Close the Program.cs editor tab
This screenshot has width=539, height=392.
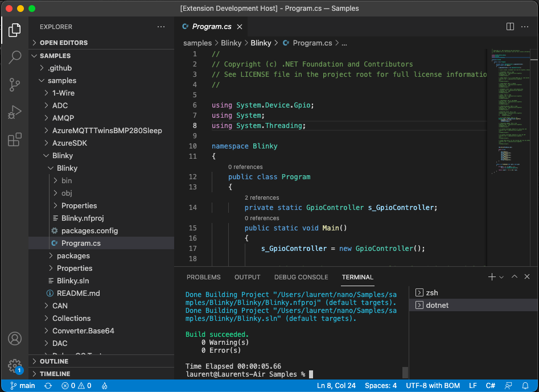(240, 27)
